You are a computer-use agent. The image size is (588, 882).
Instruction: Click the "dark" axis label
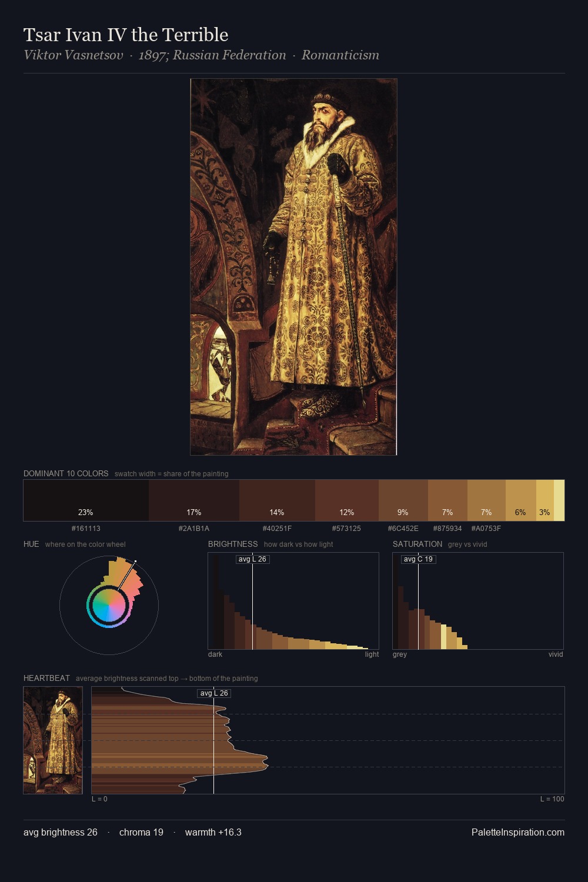215,654
